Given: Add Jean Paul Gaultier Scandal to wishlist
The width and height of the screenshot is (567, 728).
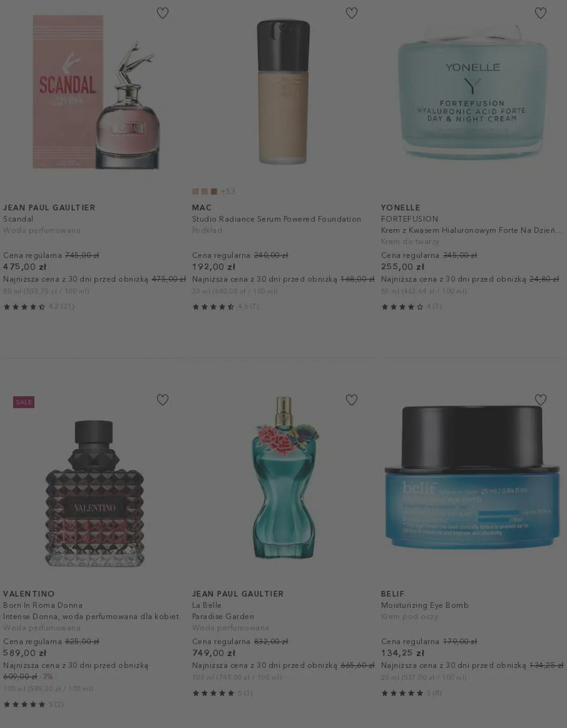Looking at the screenshot, I should (162, 13).
